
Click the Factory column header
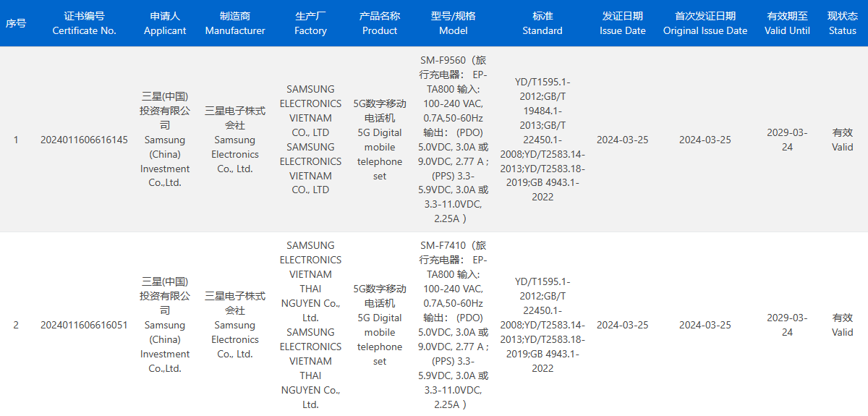[x=310, y=23]
